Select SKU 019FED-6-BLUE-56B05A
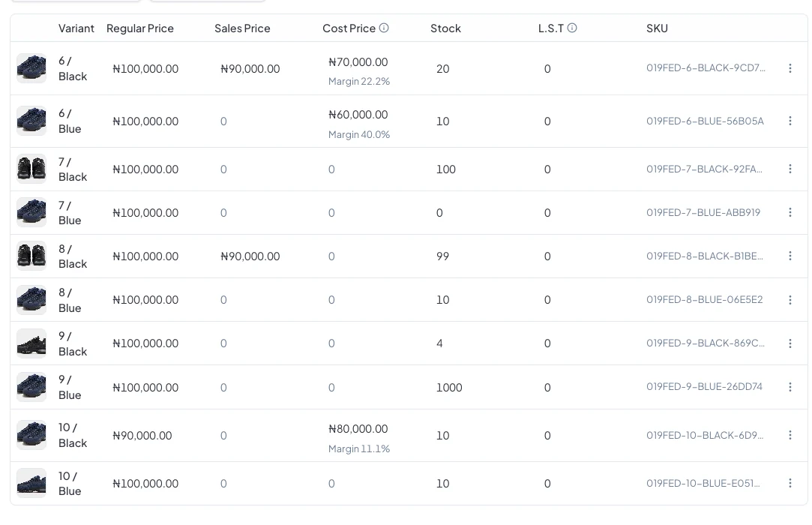The image size is (812, 525). 705,121
